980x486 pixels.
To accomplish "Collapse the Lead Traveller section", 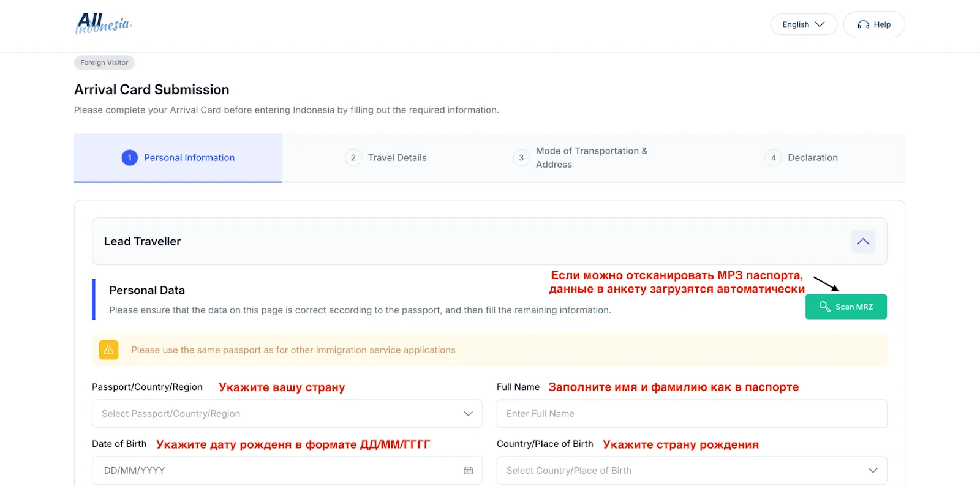I will click(x=862, y=241).
